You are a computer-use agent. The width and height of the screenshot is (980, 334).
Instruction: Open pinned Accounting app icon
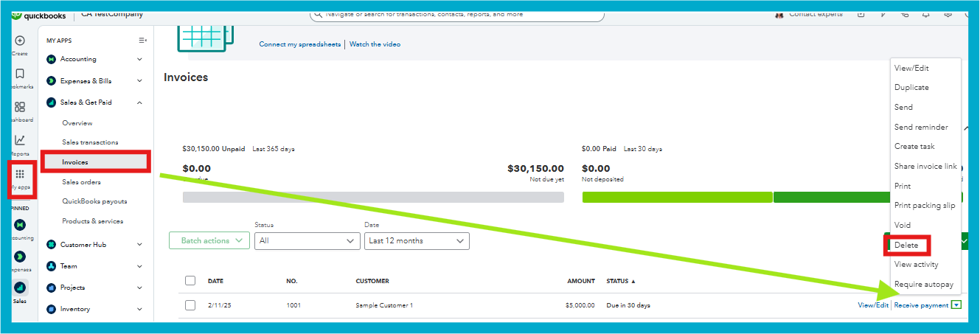point(20,225)
